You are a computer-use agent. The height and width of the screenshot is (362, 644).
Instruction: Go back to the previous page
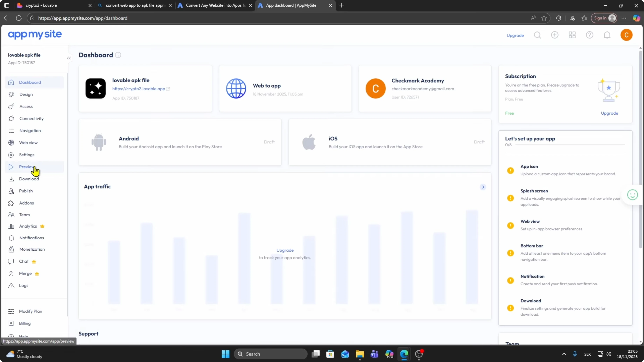(x=6, y=18)
